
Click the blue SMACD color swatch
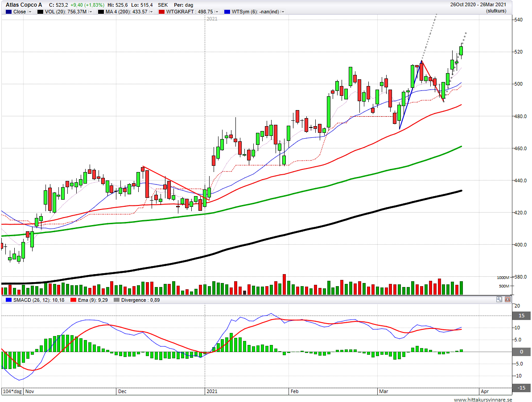click(x=9, y=300)
